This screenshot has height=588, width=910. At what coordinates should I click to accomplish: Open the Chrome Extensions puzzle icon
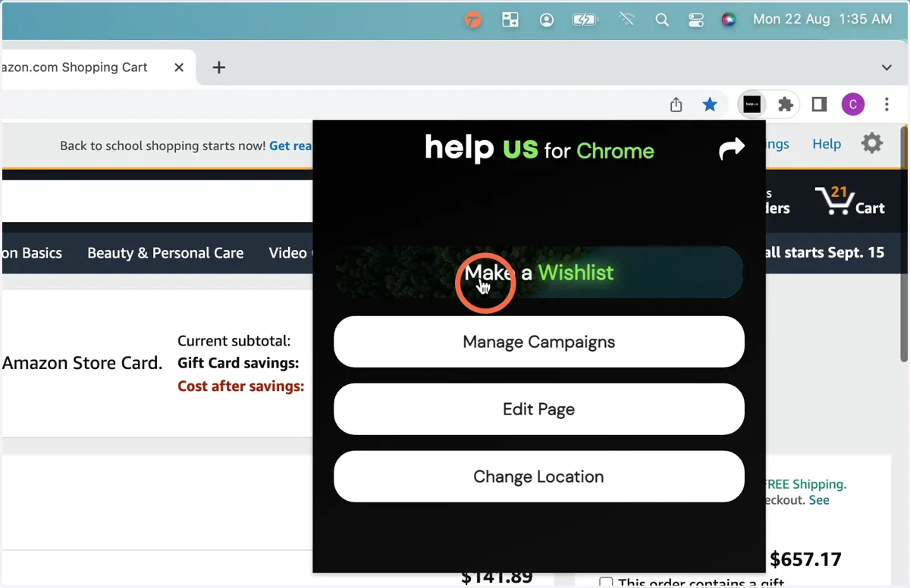[x=786, y=105]
